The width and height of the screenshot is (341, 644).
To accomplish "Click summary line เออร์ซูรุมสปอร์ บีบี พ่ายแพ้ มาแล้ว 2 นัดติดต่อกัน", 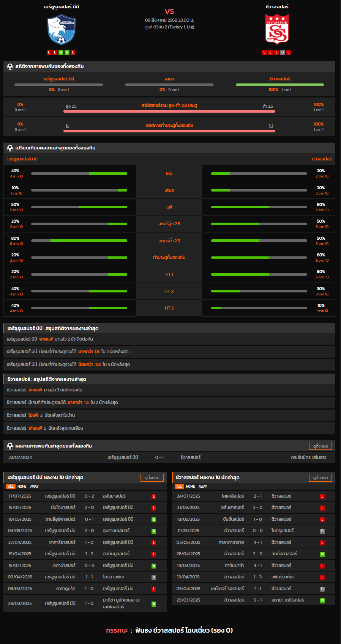I will pyautogui.click(x=50, y=339).
